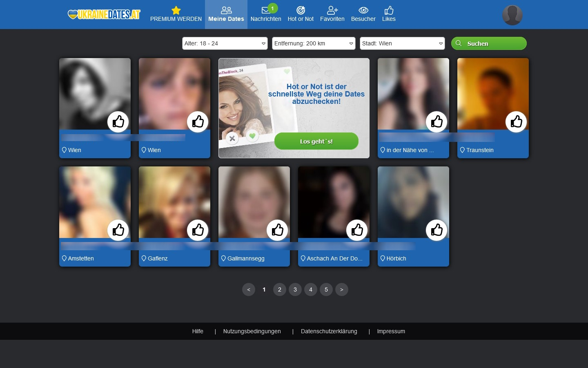Open the Hot or Not target icon

pos(301,11)
